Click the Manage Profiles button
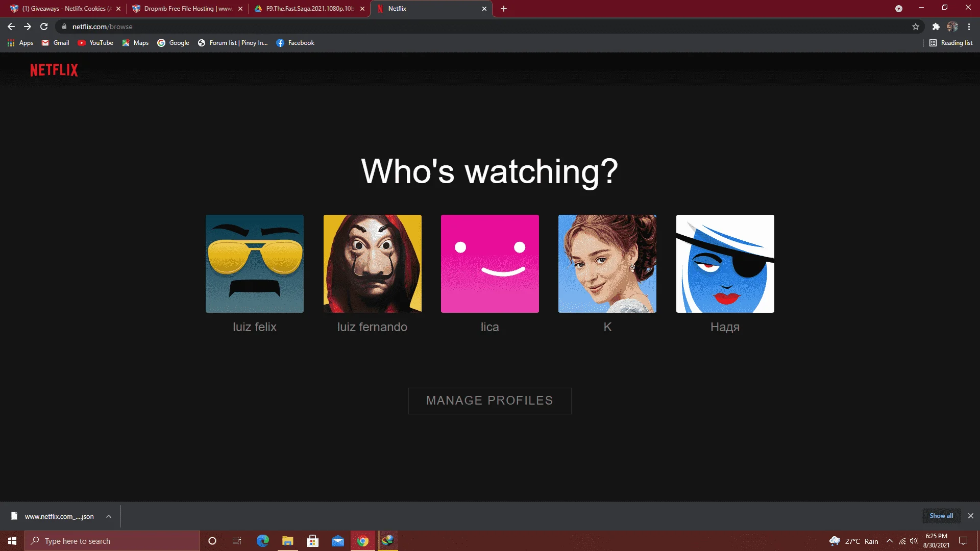980x551 pixels. coord(490,401)
